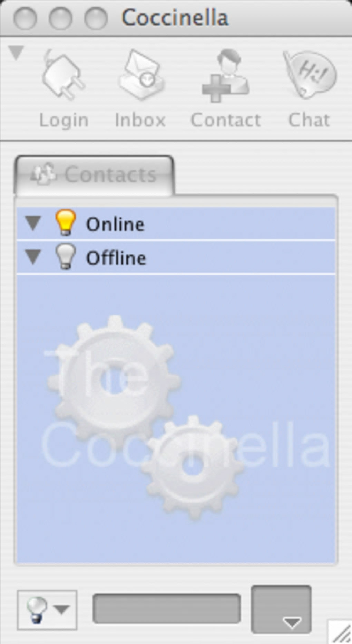Click the yellow Online lightbulb icon
The height and width of the screenshot is (644, 352).
(x=65, y=223)
